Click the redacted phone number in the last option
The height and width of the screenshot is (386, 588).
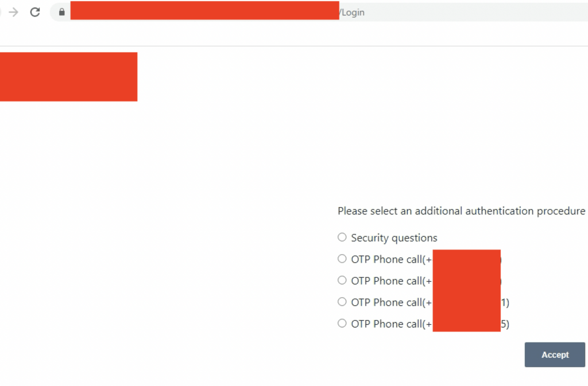pyautogui.click(x=466, y=323)
